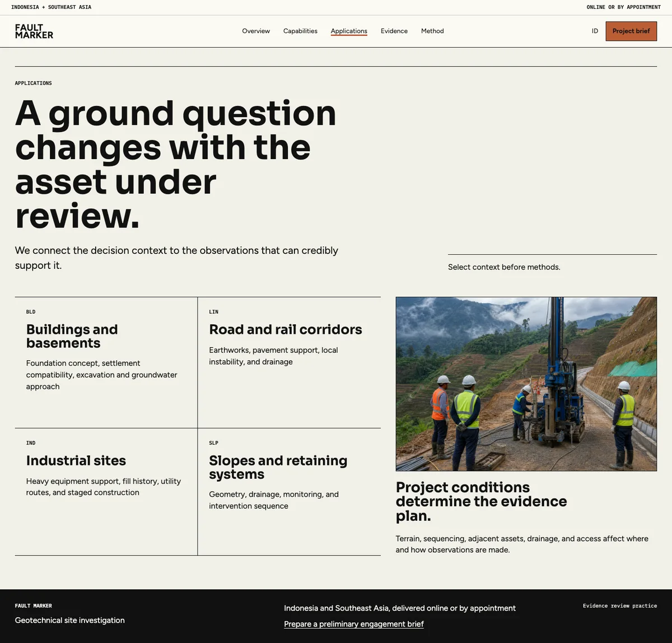Click the FAULT MARKER footer label

tap(34, 606)
